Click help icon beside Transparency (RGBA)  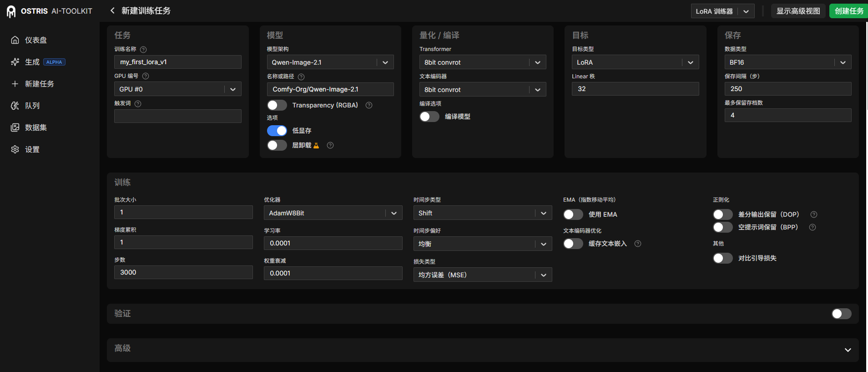point(369,105)
